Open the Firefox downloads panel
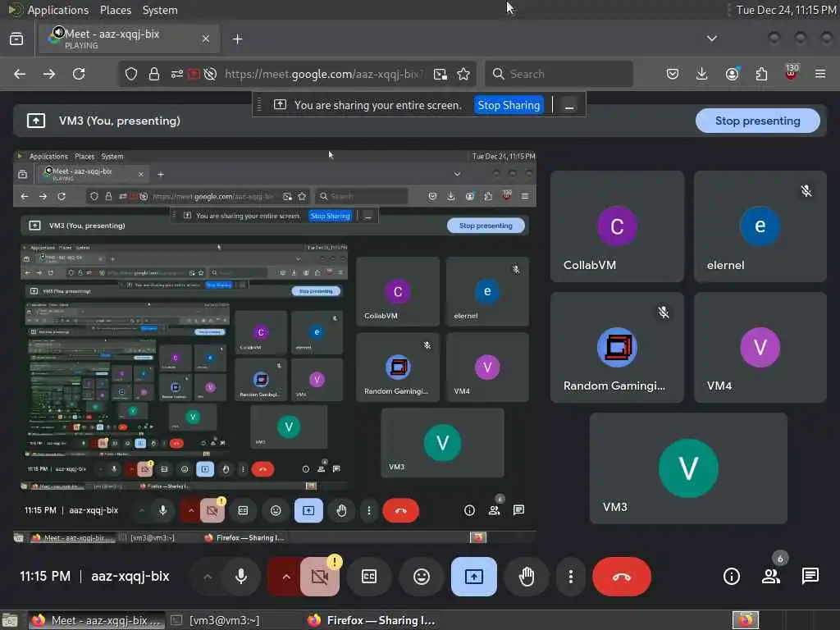 point(702,74)
